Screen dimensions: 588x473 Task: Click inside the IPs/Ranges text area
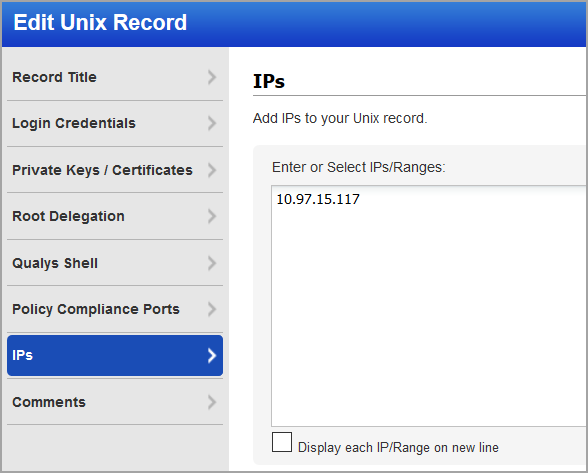click(x=429, y=306)
